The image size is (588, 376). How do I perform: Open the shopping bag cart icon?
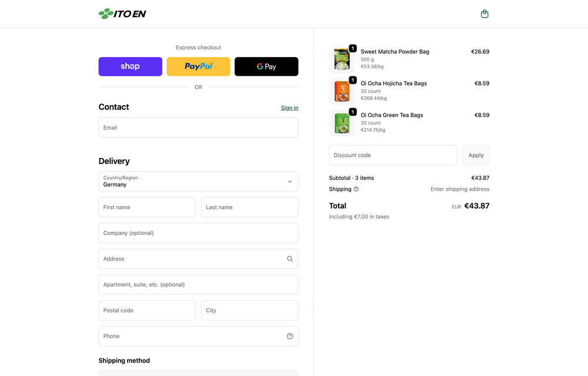(x=485, y=14)
